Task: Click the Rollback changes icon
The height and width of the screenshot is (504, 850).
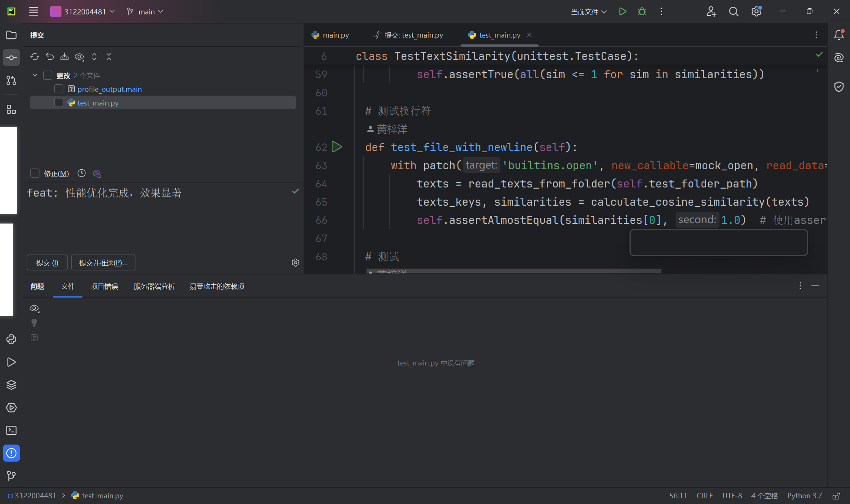Action: tap(50, 57)
